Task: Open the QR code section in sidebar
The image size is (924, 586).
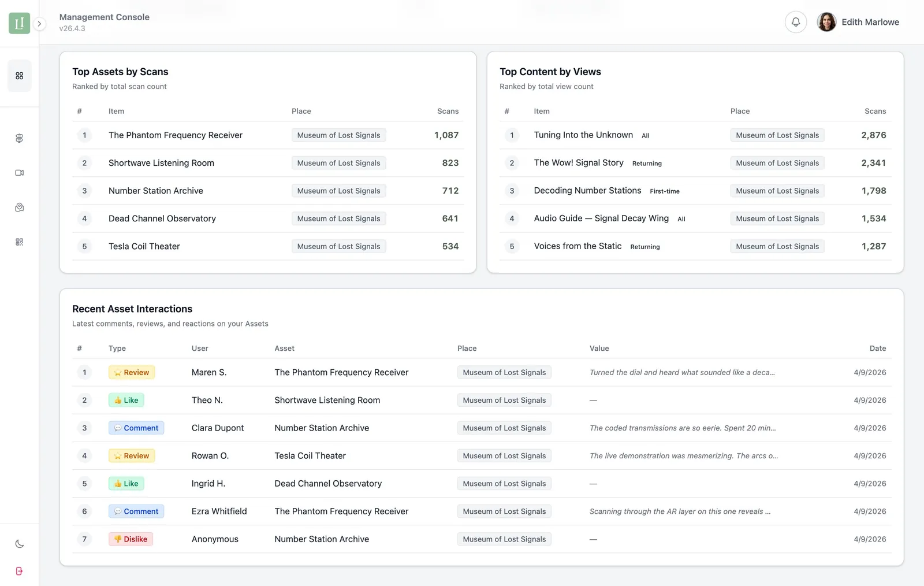Action: click(19, 242)
